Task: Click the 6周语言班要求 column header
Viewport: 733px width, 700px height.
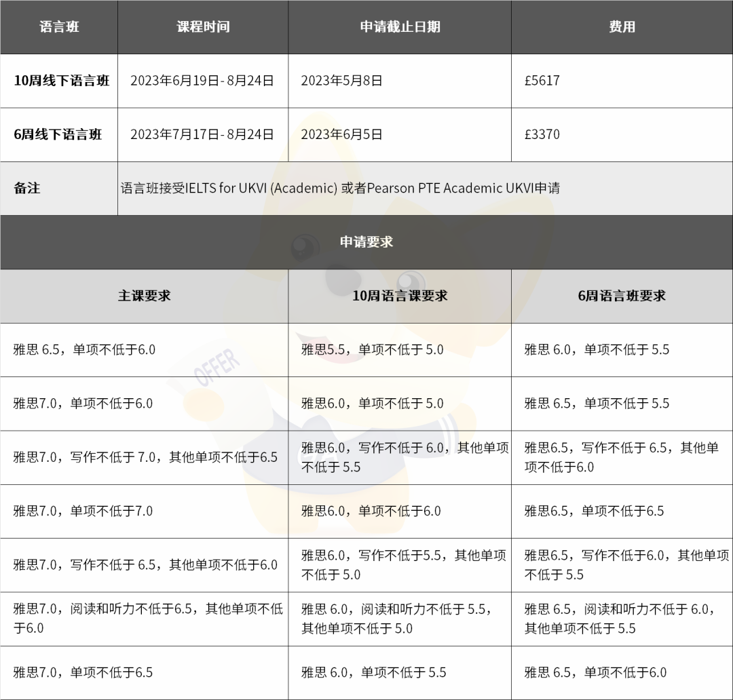Action: (622, 296)
